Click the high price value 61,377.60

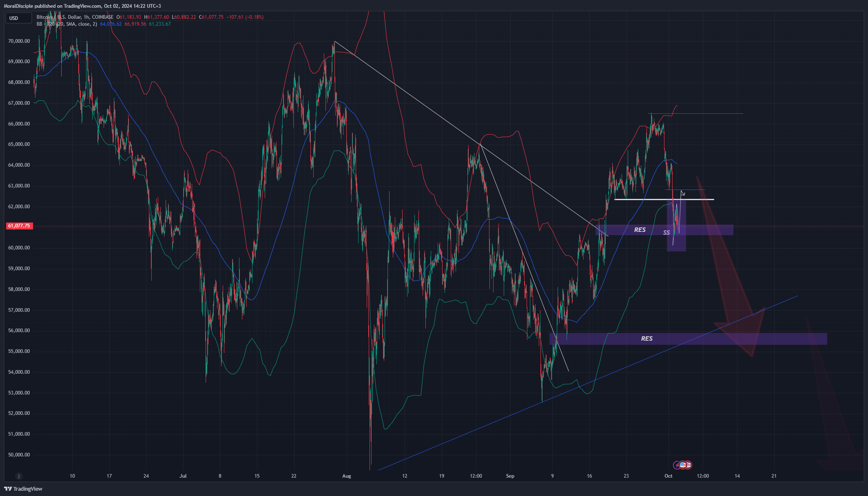[158, 17]
